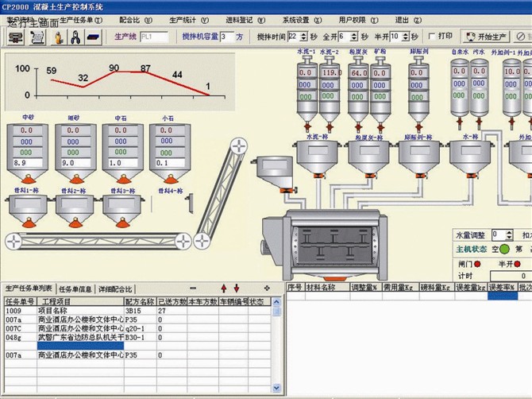Click the yellow figure toolbar icon
The width and height of the screenshot is (532, 399).
pyautogui.click(x=59, y=37)
